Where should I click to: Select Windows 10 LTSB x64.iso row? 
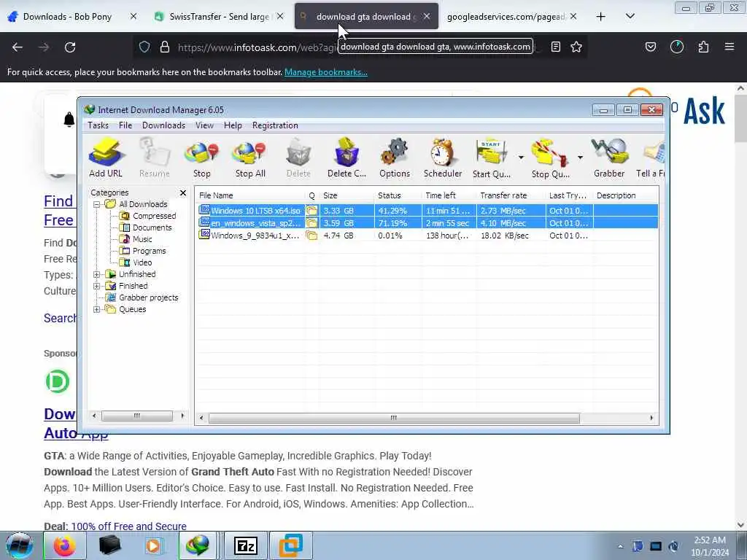pos(427,211)
